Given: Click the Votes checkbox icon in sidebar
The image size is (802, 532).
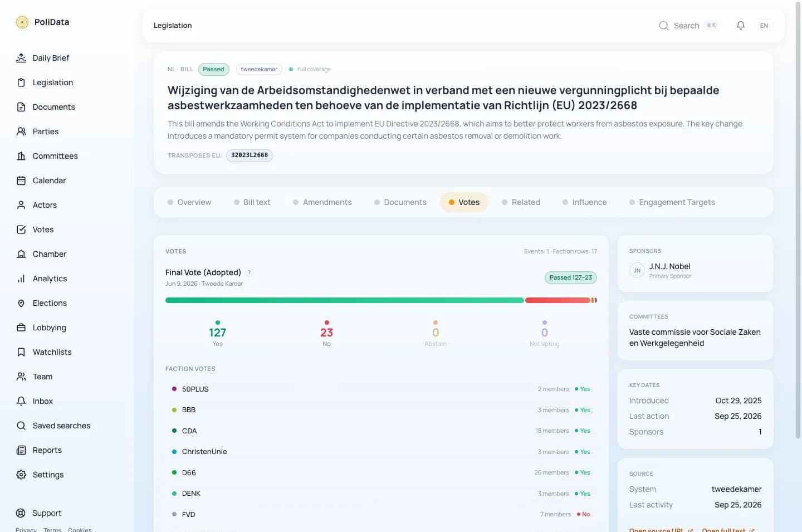Looking at the screenshot, I should click(21, 230).
